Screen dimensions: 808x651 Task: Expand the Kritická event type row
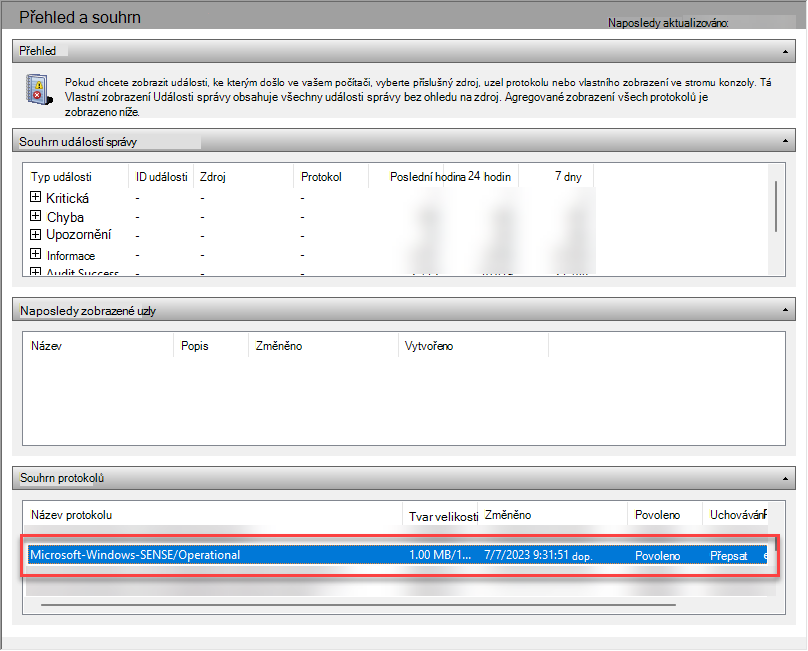point(35,197)
